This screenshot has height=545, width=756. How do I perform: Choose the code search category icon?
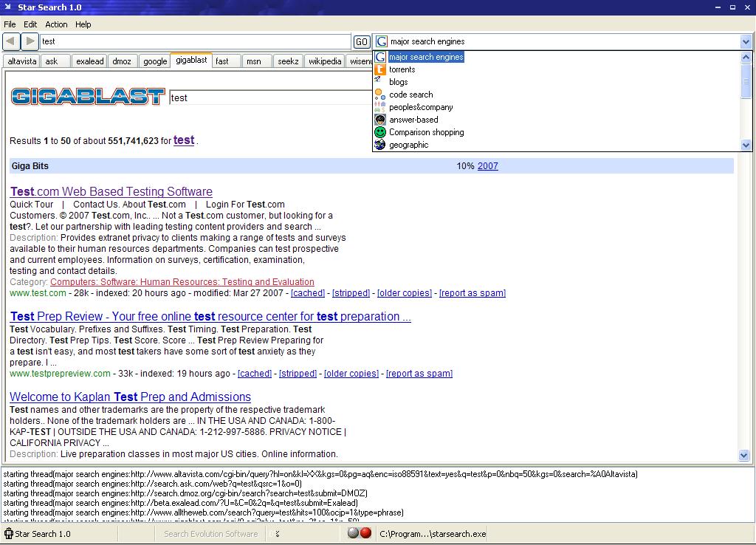(380, 95)
